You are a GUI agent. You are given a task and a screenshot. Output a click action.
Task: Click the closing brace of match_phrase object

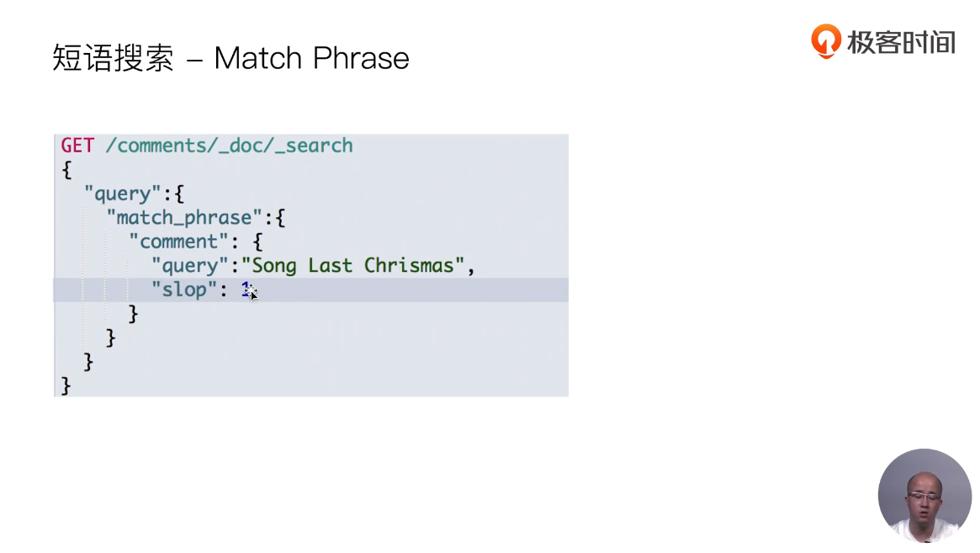pos(111,338)
